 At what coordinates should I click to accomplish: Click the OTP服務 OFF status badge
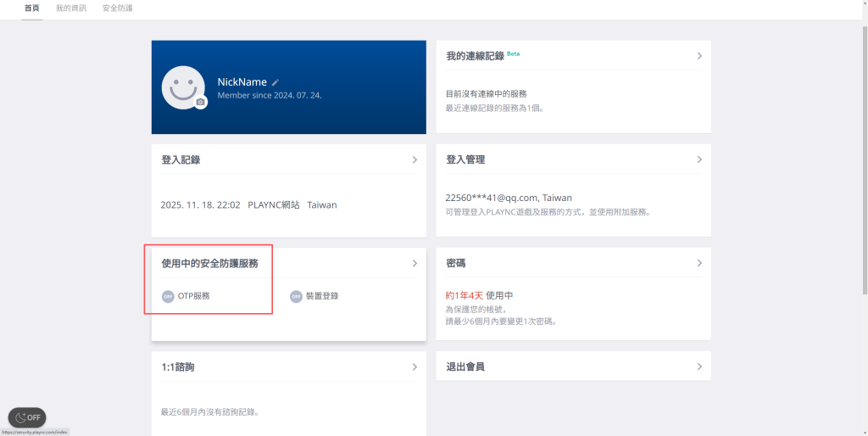pos(168,296)
